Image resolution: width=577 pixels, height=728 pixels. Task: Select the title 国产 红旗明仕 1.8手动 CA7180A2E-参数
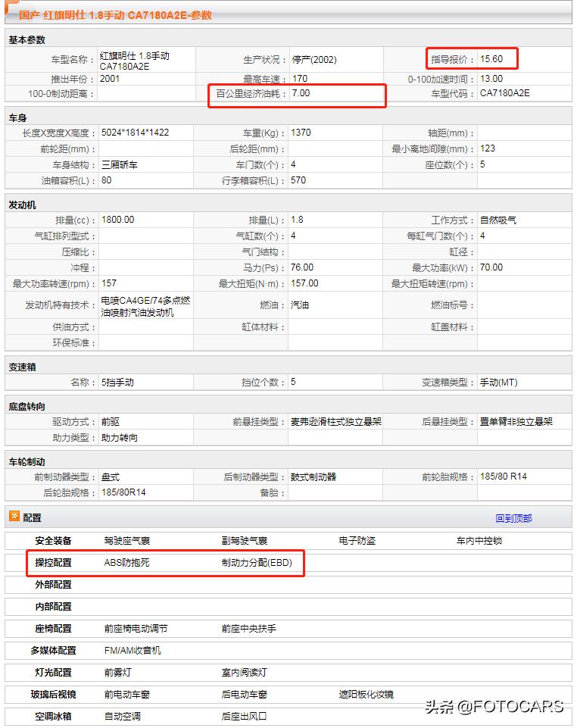(115, 15)
